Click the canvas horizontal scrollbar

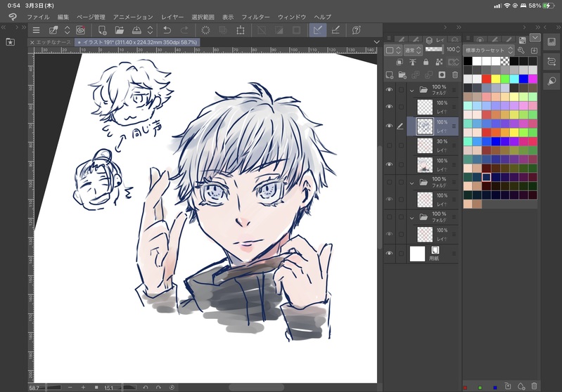tap(256, 387)
